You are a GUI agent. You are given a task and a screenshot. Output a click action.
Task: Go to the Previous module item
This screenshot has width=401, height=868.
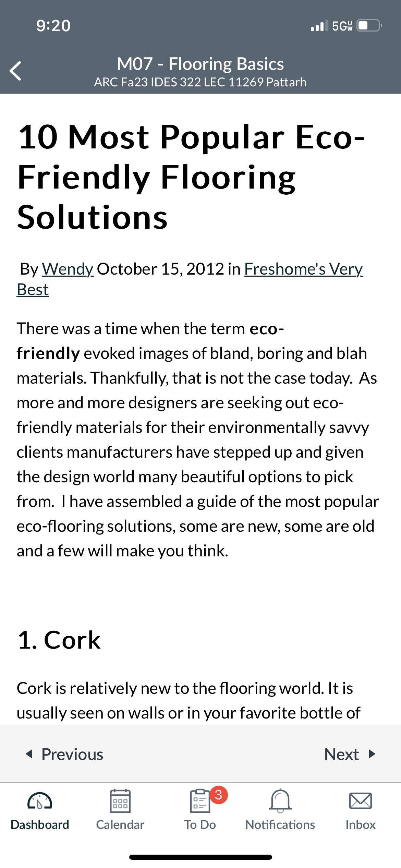pos(64,754)
